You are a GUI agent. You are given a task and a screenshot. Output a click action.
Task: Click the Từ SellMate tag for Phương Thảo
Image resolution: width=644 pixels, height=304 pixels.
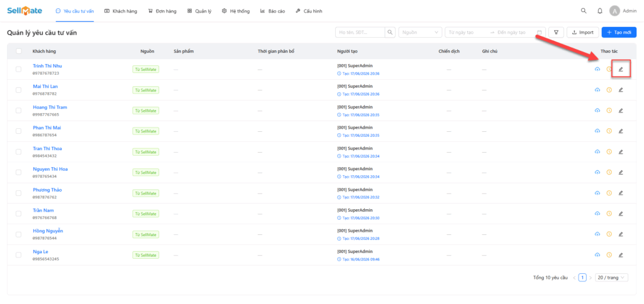point(146,193)
